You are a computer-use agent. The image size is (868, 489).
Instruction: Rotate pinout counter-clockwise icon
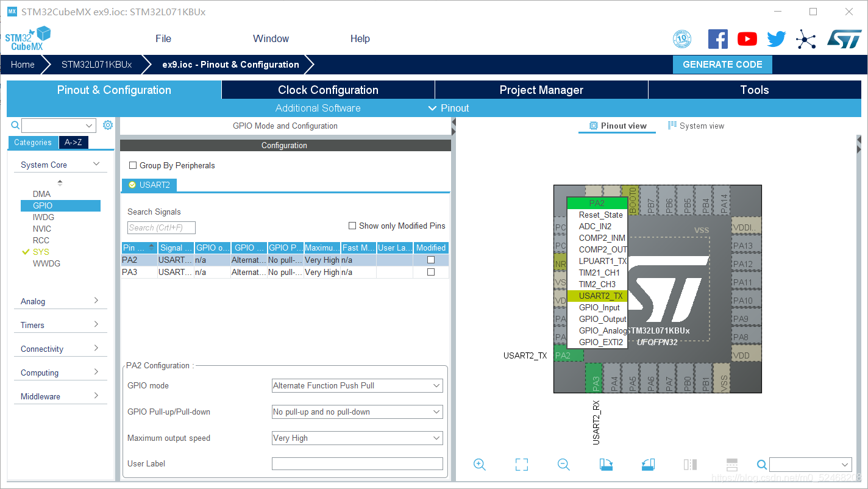[648, 465]
